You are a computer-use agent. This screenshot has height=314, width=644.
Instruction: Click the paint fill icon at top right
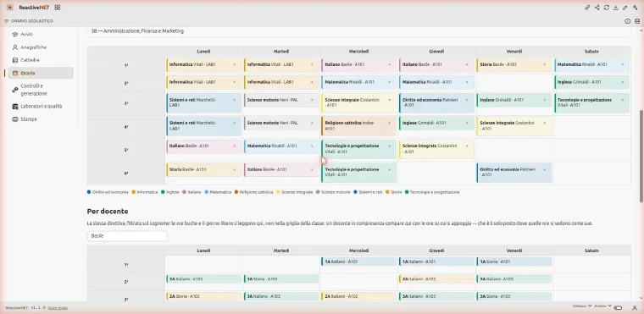point(635,8)
